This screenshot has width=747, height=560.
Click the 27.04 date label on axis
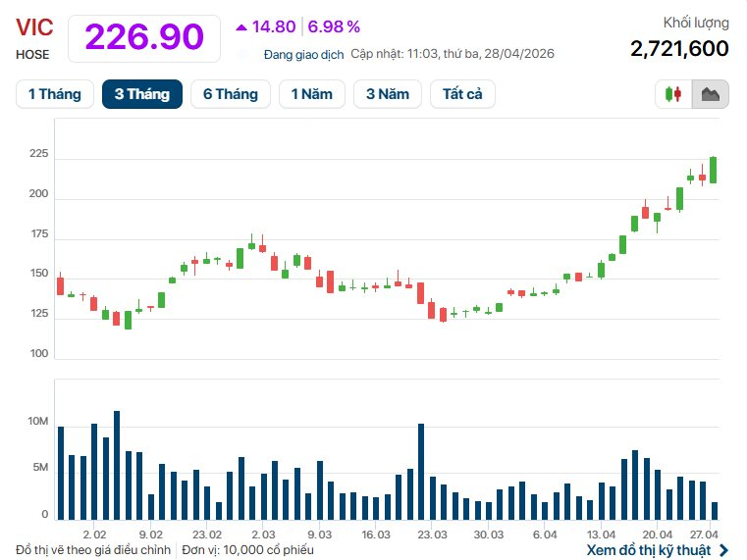click(x=705, y=535)
